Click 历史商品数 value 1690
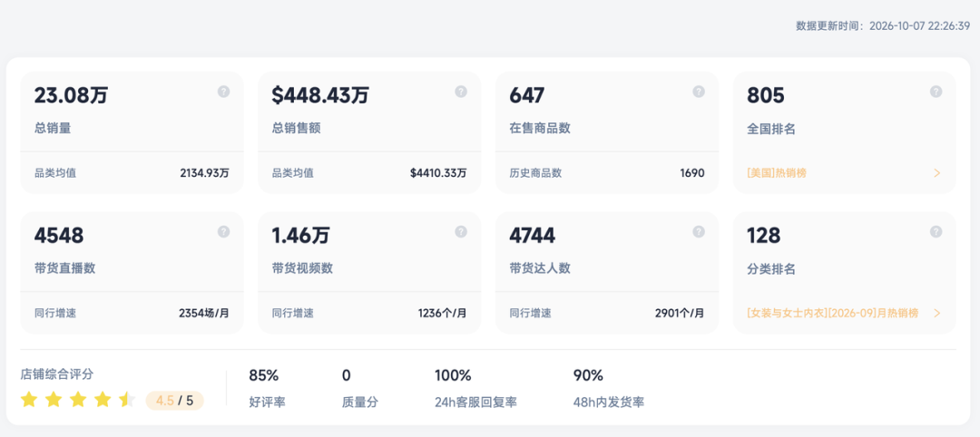Screen dimensions: 980x437 tap(691, 173)
